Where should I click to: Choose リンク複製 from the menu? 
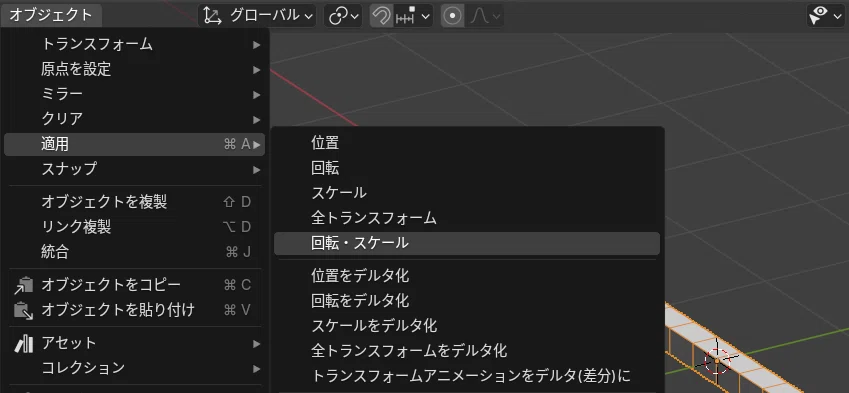pos(134,227)
